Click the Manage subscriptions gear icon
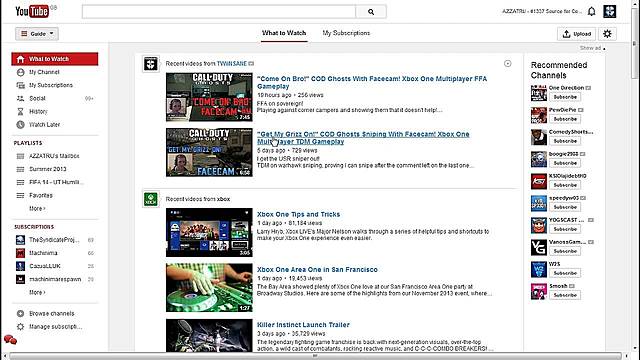 tap(20, 327)
